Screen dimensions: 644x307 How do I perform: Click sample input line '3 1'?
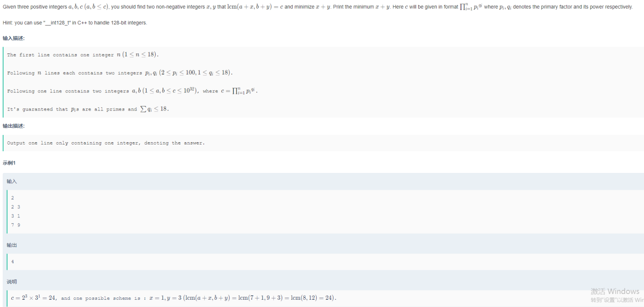tap(15, 216)
